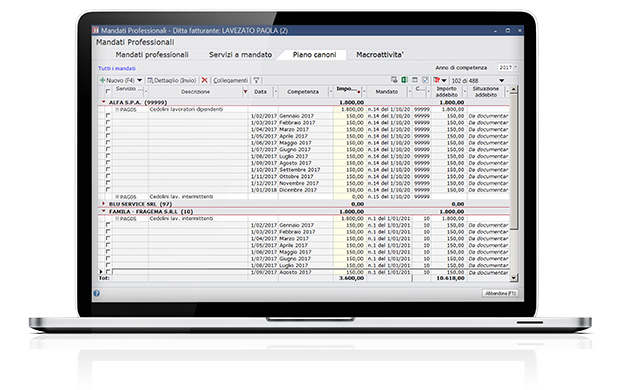Image resolution: width=624 pixels, height=390 pixels.
Task: Expand the BLU SERVICE SRL (97) group
Action: 104,203
